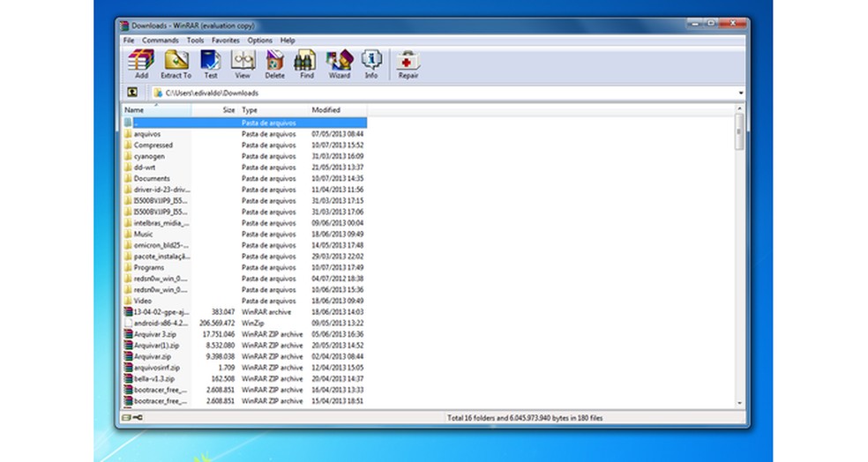Click folder icon next to Music

tap(128, 234)
